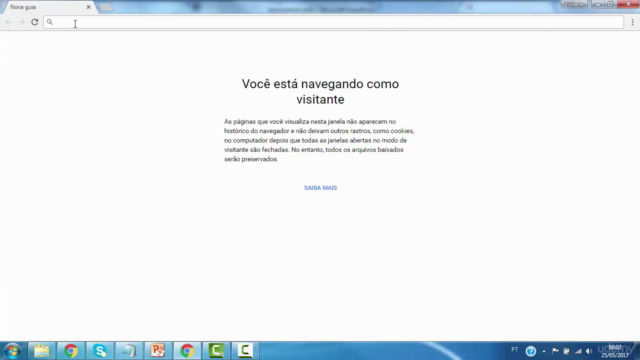Open the Windows Start menu

[12, 351]
